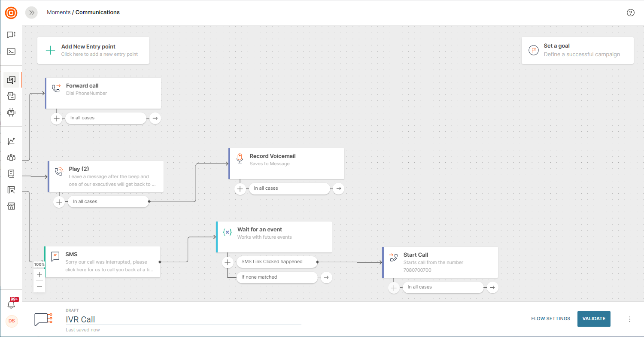
Task: Add step below Forward call with plus
Action: click(x=57, y=118)
